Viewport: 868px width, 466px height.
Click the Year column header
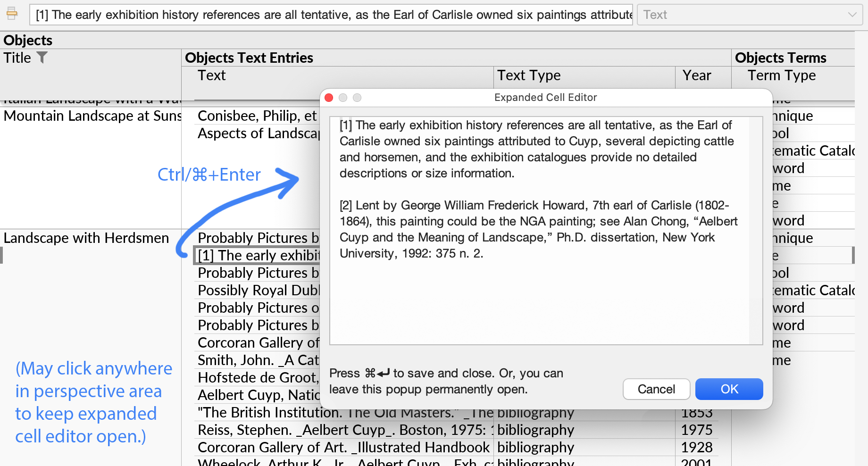(697, 75)
